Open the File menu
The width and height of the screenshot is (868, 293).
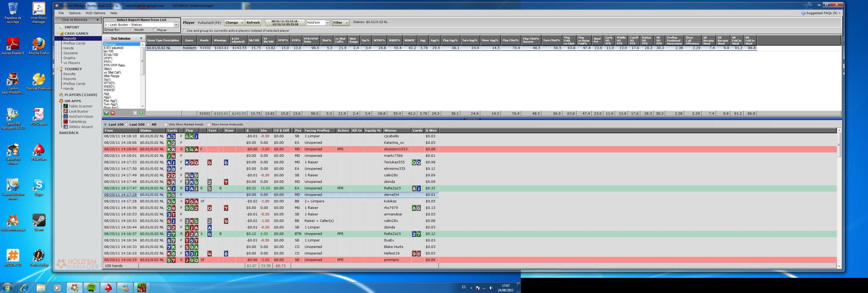coord(61,13)
